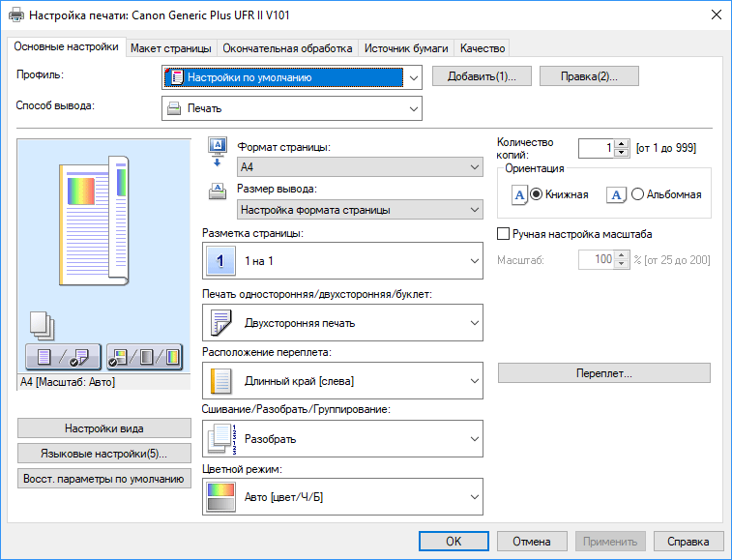Click the document preview image

pyautogui.click(x=95, y=221)
